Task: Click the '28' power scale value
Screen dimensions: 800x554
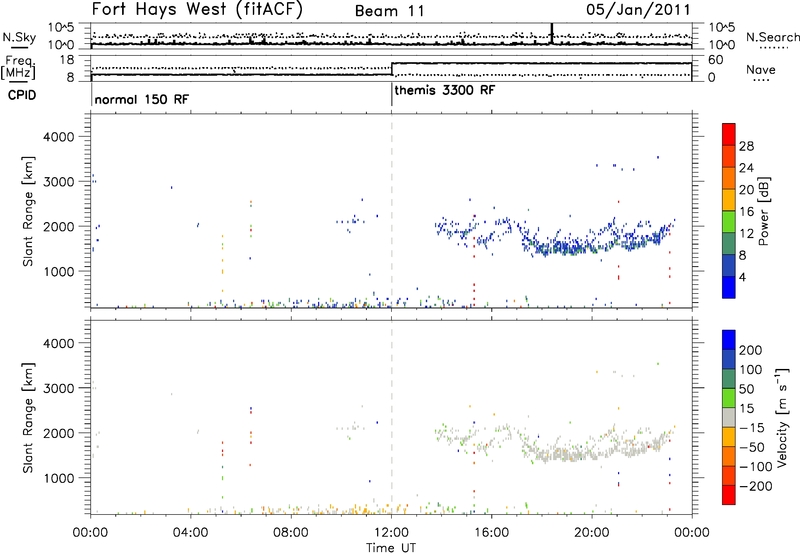Action: tap(746, 146)
